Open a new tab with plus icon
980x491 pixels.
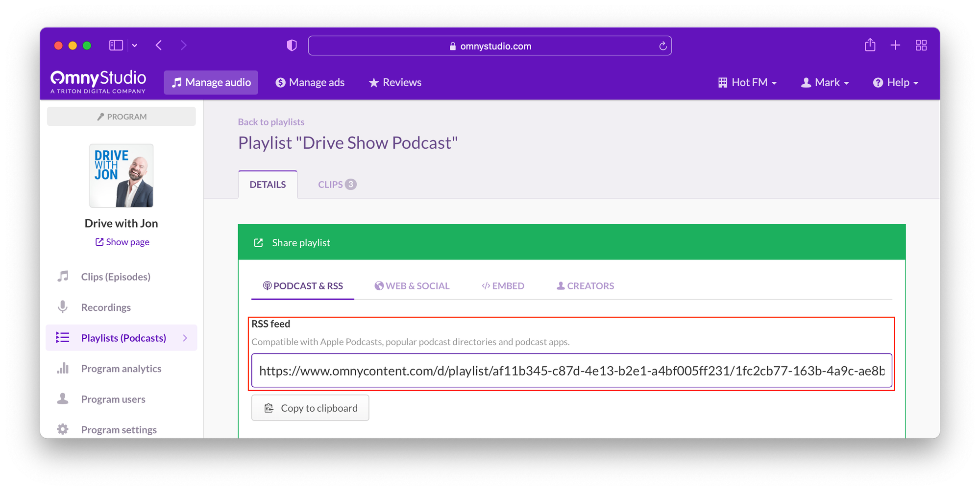895,45
